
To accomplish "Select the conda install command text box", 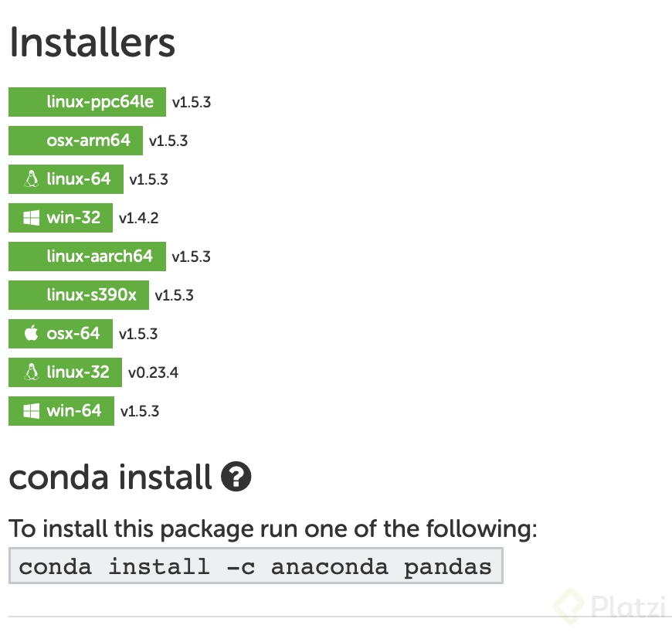I will pyautogui.click(x=255, y=566).
